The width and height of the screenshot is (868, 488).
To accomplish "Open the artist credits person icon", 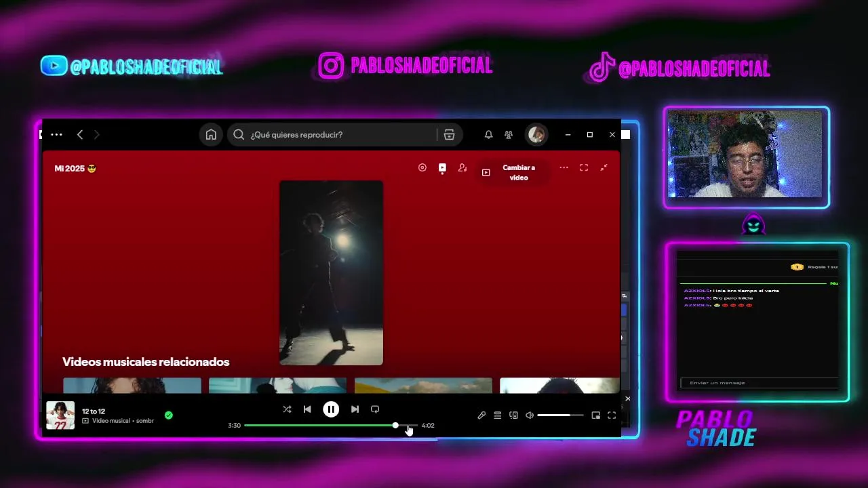I will [462, 167].
